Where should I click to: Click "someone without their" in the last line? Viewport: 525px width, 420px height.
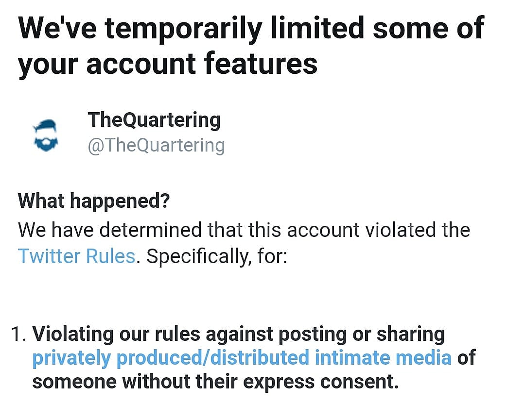(x=135, y=381)
